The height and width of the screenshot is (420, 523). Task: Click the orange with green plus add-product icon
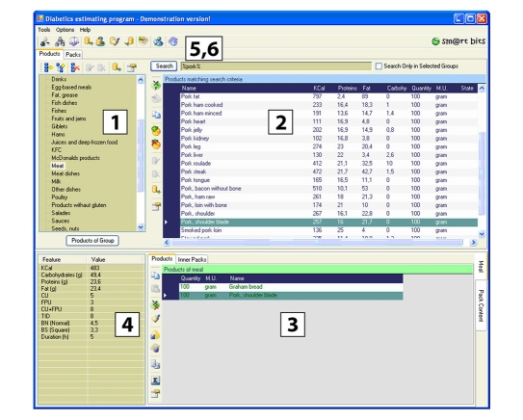tap(156, 130)
